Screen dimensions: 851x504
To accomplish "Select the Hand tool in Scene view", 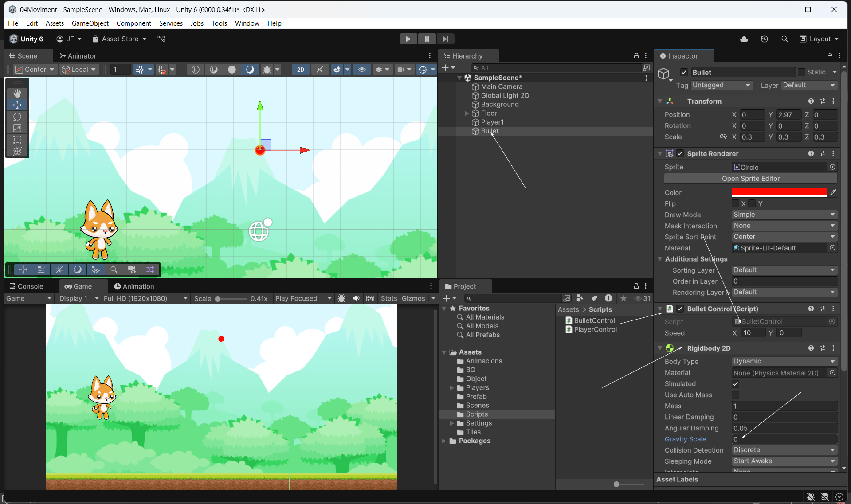I will click(17, 93).
